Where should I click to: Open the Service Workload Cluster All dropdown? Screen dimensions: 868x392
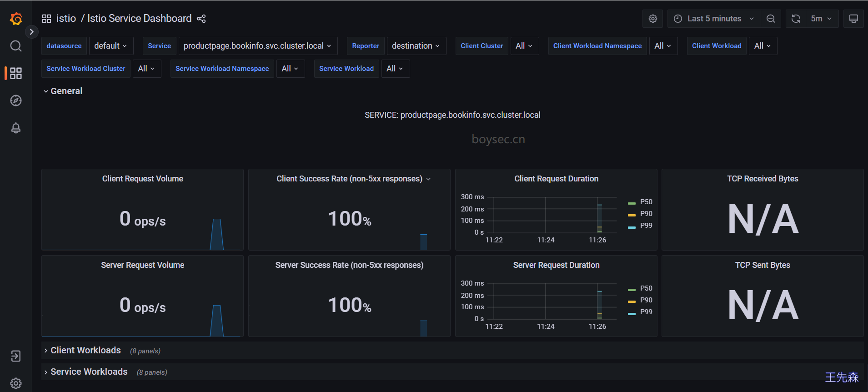tap(147, 69)
